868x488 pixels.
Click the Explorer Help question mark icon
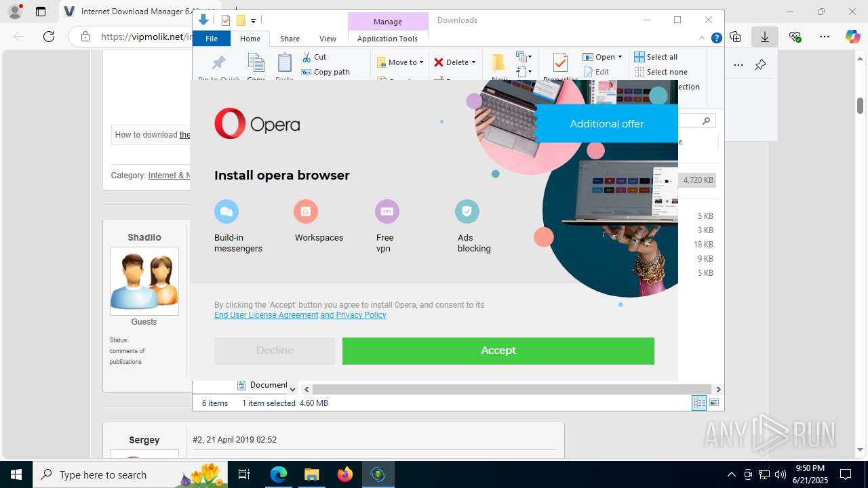[x=716, y=39]
